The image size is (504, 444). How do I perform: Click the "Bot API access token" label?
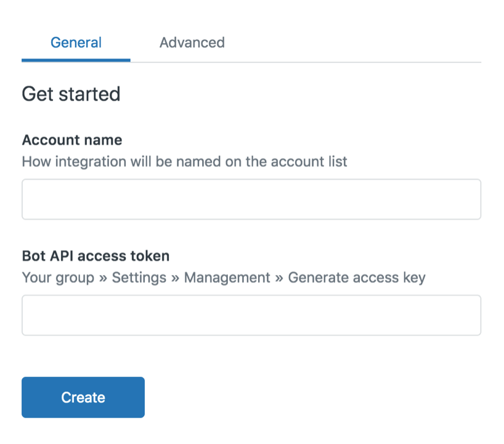pyautogui.click(x=96, y=255)
